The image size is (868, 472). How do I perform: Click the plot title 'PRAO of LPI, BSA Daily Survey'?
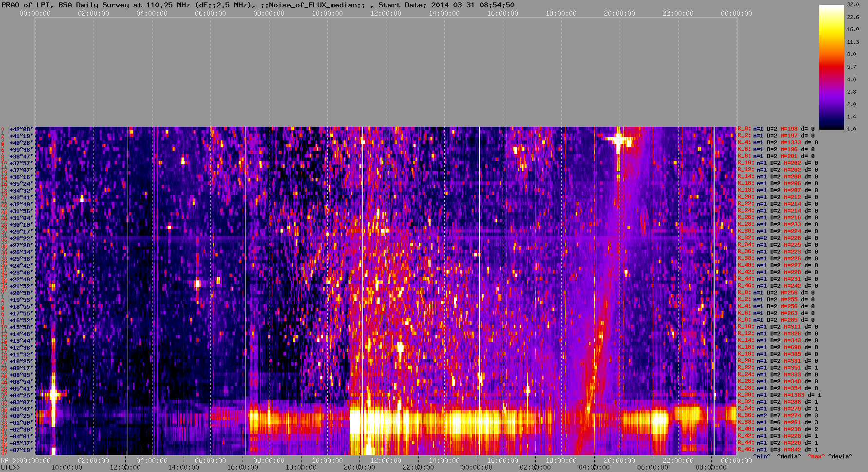click(x=65, y=5)
